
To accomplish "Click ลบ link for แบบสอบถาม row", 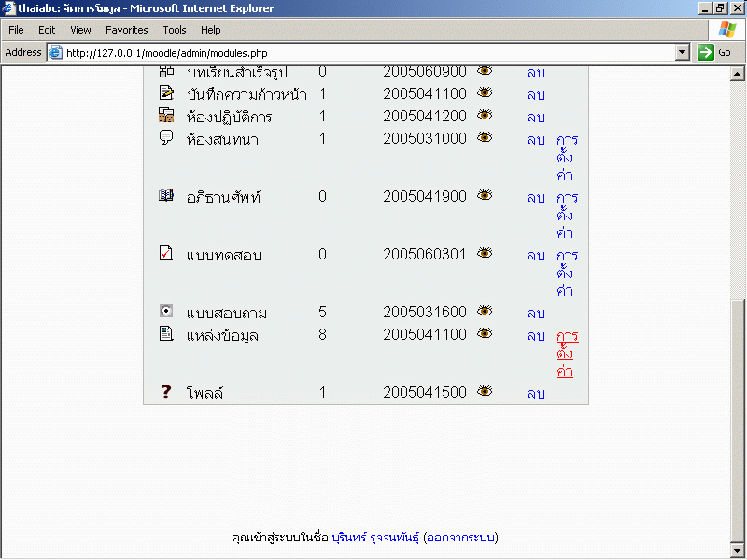I will click(x=535, y=314).
